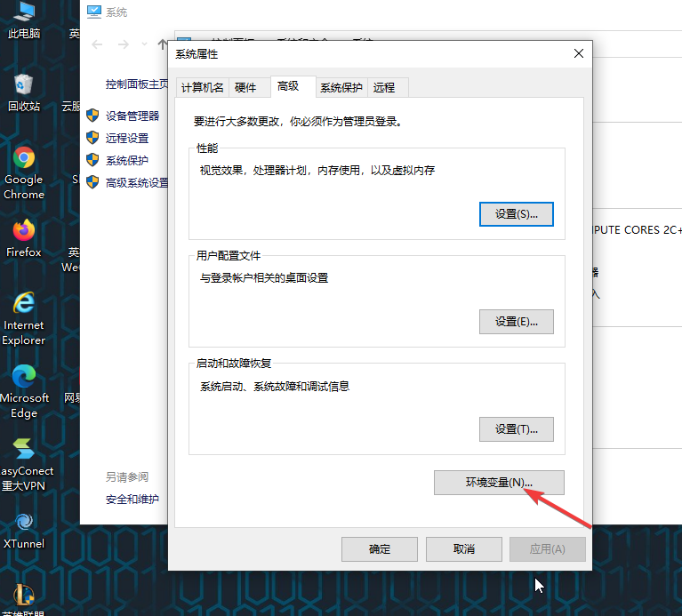Go forward in the 系统 window
The width and height of the screenshot is (682, 616).
coord(124,44)
